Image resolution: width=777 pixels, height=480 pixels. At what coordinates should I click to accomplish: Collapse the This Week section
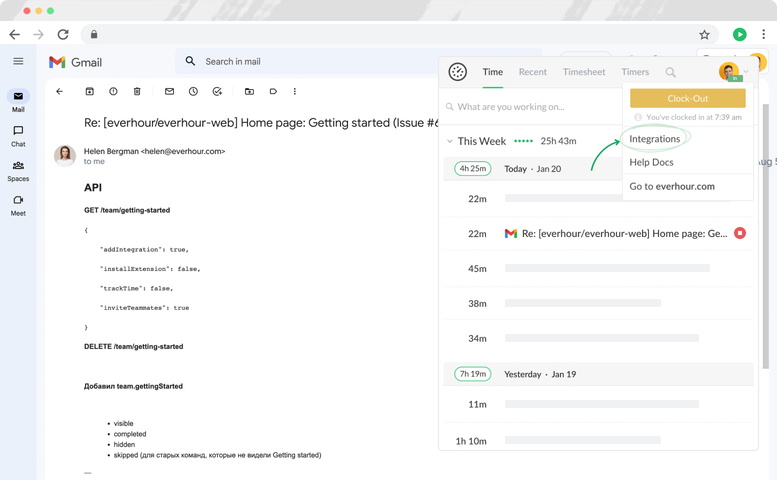point(449,141)
